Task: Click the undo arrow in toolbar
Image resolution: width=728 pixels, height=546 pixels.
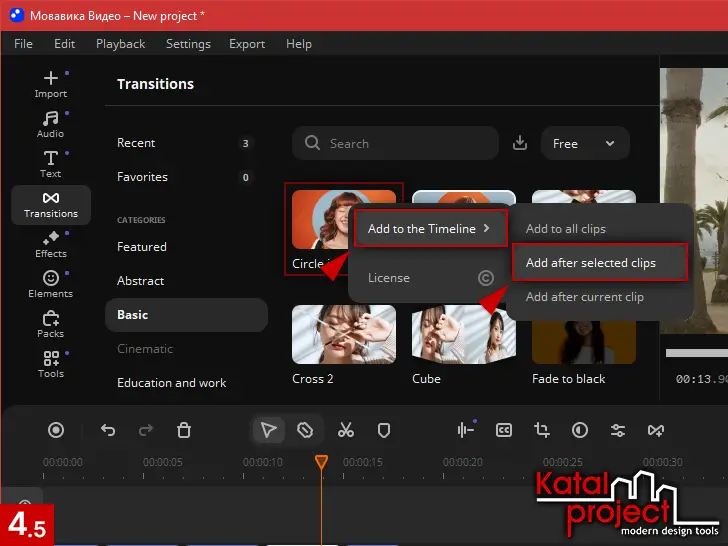Action: point(108,430)
